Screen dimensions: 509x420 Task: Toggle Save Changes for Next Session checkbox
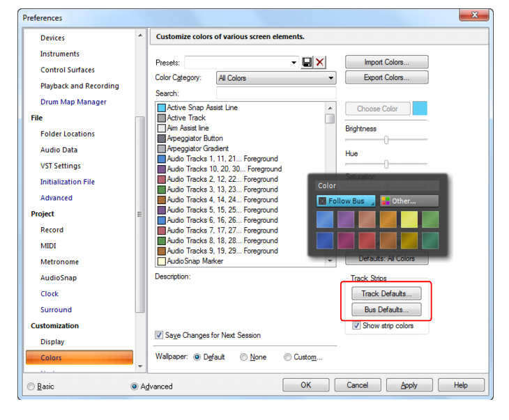point(160,335)
